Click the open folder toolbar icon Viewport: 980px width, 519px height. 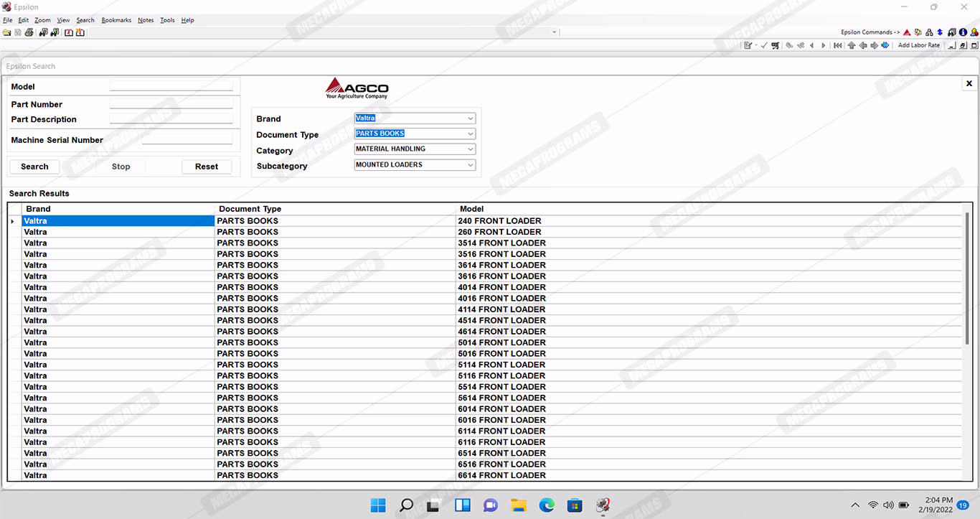(x=6, y=32)
